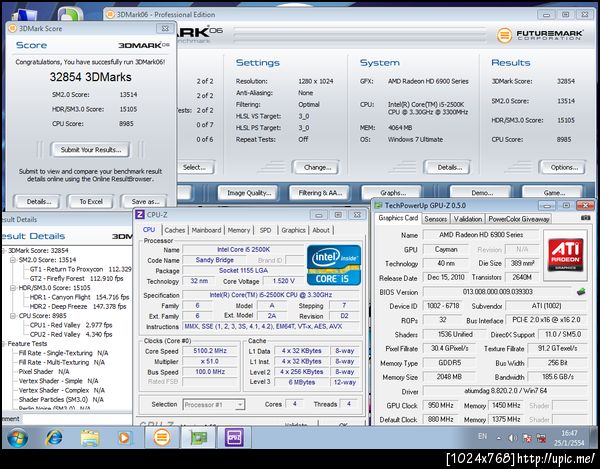The height and width of the screenshot is (469, 600).
Task: Open the Graphs button
Action: click(x=392, y=193)
